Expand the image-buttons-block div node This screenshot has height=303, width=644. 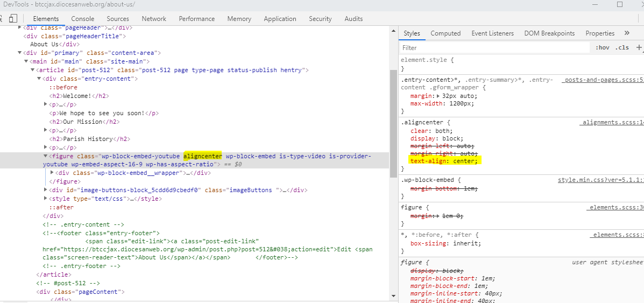click(46, 191)
